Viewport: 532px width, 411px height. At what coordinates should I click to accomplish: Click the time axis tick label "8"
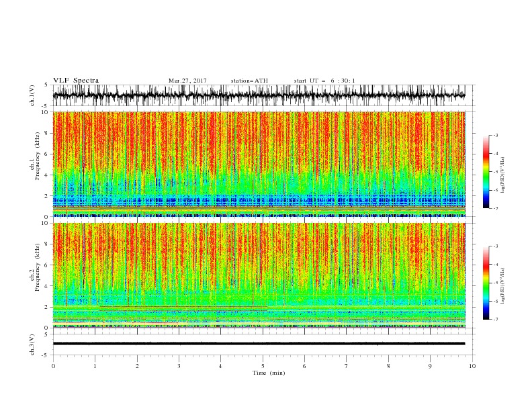click(x=388, y=366)
